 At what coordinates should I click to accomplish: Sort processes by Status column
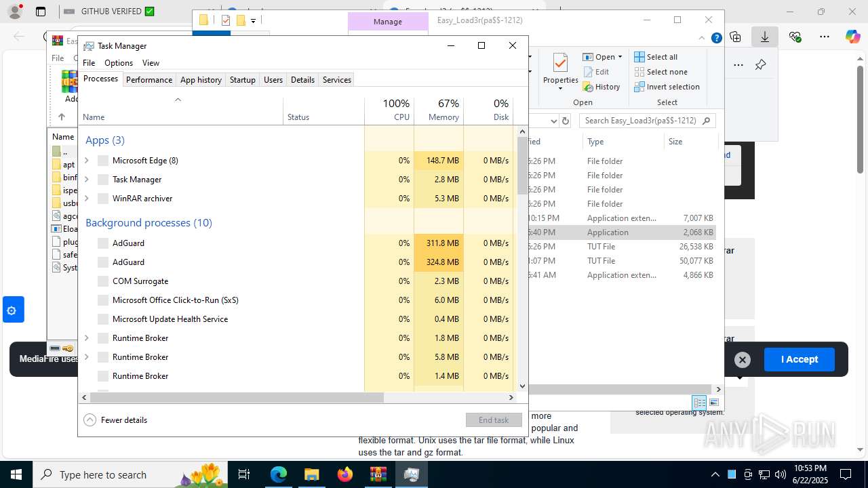323,110
